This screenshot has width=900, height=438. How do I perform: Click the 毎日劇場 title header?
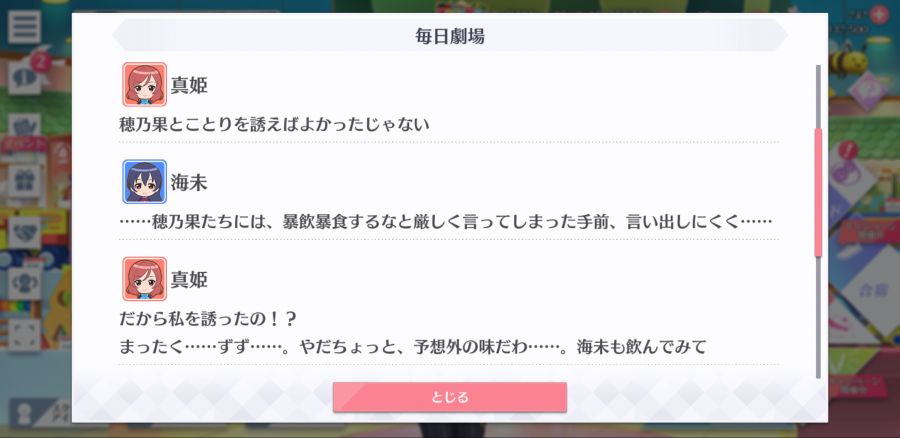click(x=449, y=36)
